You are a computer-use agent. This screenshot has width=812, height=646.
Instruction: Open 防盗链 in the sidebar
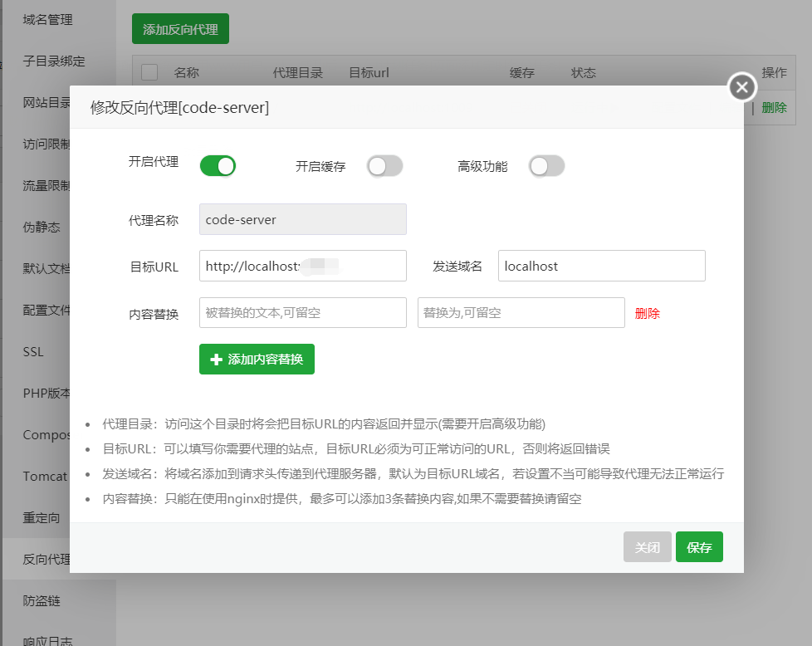tap(42, 600)
